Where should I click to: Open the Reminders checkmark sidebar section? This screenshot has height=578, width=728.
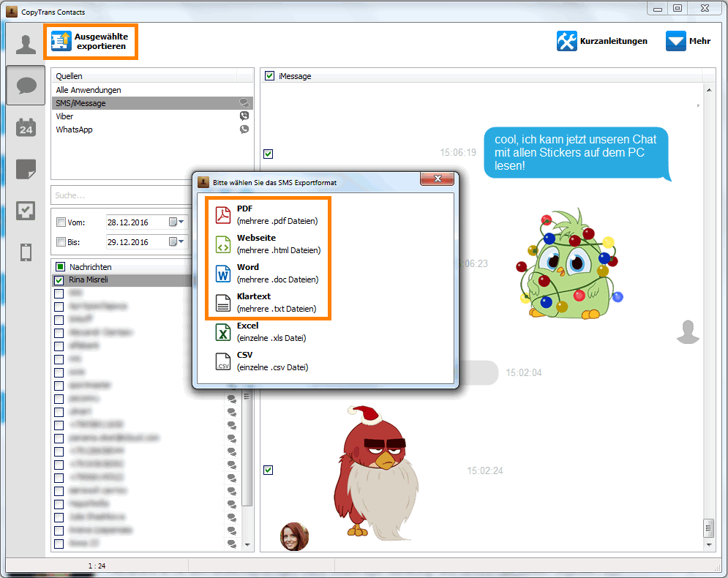click(26, 210)
